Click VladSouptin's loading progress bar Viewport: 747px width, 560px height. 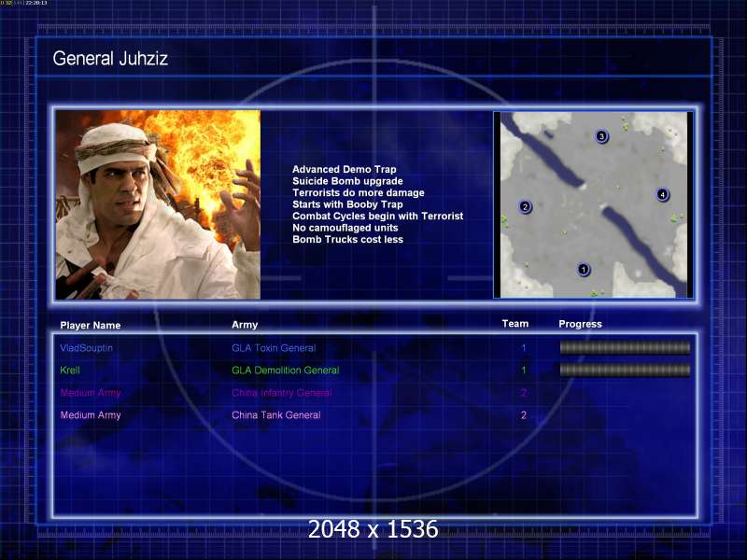pos(625,348)
